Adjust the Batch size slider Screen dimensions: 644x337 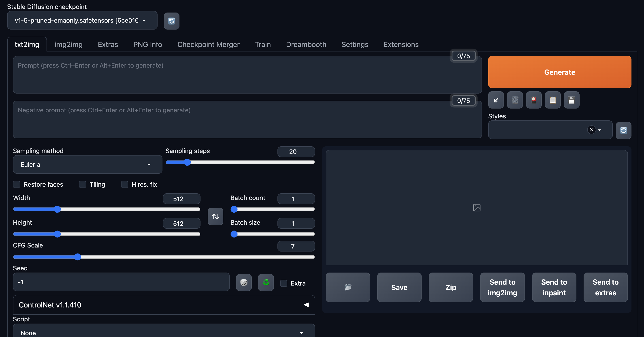pos(273,234)
